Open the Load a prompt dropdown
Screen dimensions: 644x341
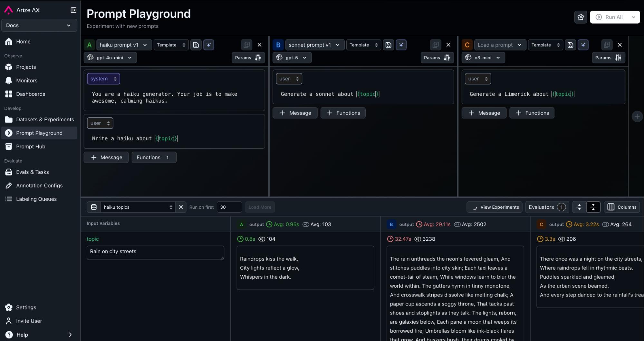tap(500, 45)
